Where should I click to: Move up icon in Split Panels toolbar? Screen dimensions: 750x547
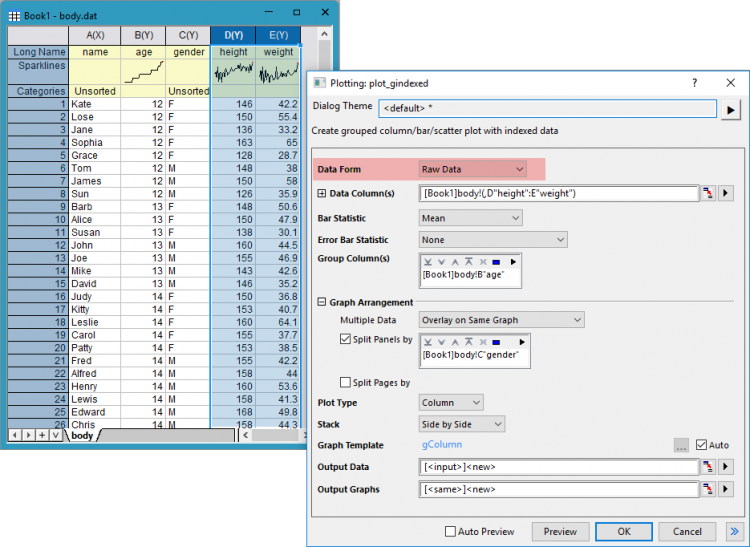pyautogui.click(x=455, y=342)
